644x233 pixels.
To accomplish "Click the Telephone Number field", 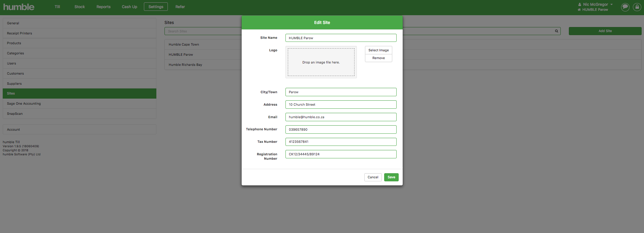I will pyautogui.click(x=341, y=129).
